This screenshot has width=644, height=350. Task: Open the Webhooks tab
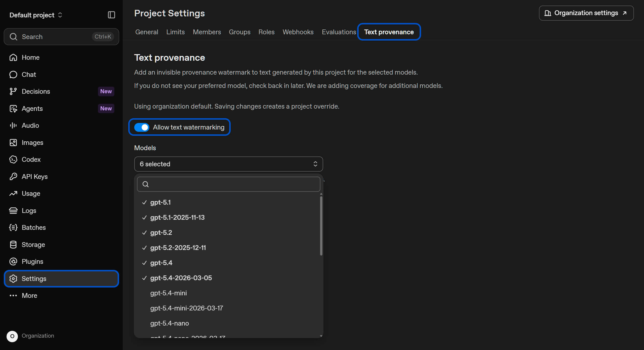pos(298,32)
